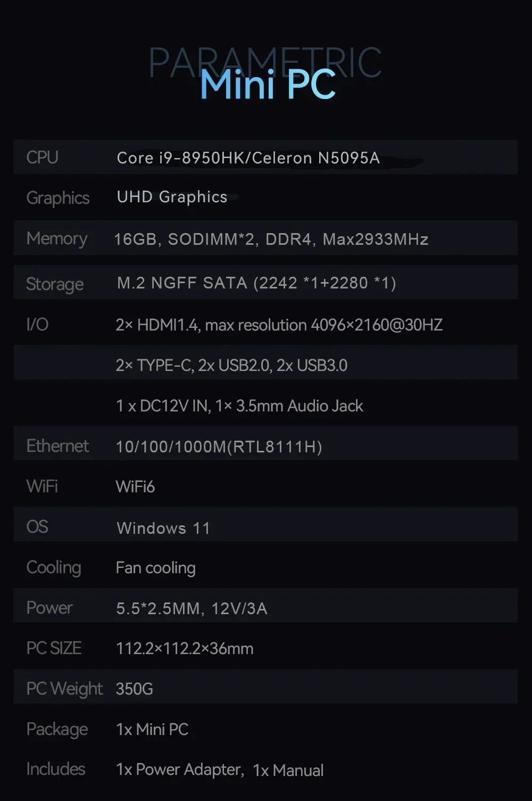The width and height of the screenshot is (532, 801).
Task: Click the 2× HDMI1.4 max resolution line
Action: point(279,325)
